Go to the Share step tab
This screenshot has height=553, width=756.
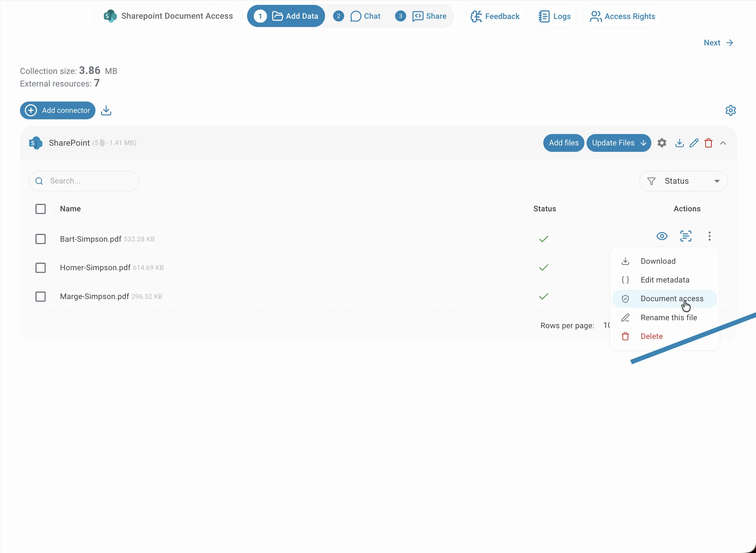pyautogui.click(x=421, y=16)
